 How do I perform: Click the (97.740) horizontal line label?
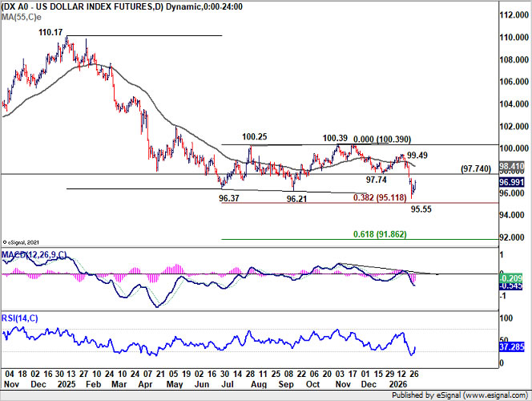coord(476,168)
